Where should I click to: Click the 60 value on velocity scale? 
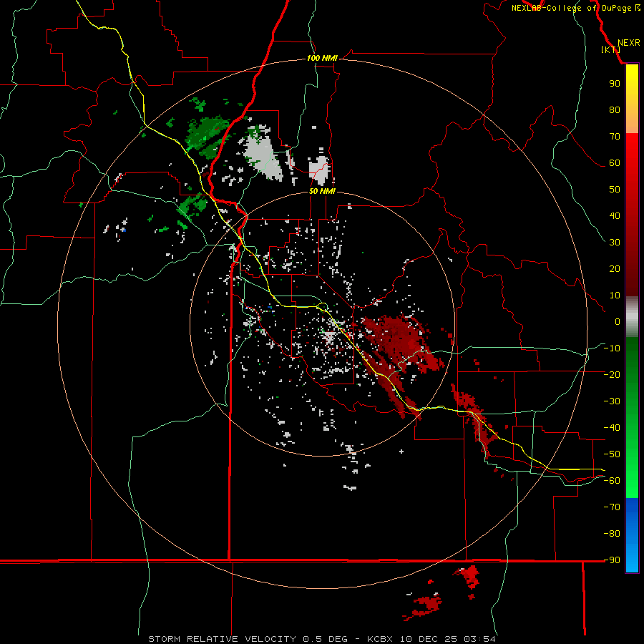coord(615,162)
